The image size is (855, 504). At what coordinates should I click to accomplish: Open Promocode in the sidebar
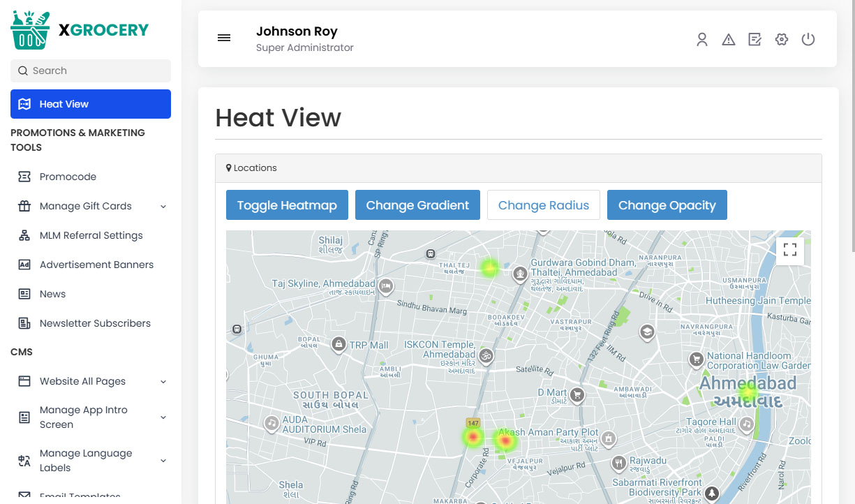coord(68,177)
